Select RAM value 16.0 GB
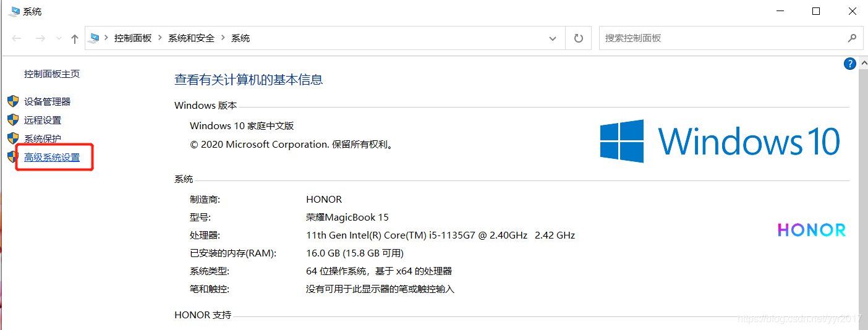The width and height of the screenshot is (868, 330). pyautogui.click(x=355, y=253)
